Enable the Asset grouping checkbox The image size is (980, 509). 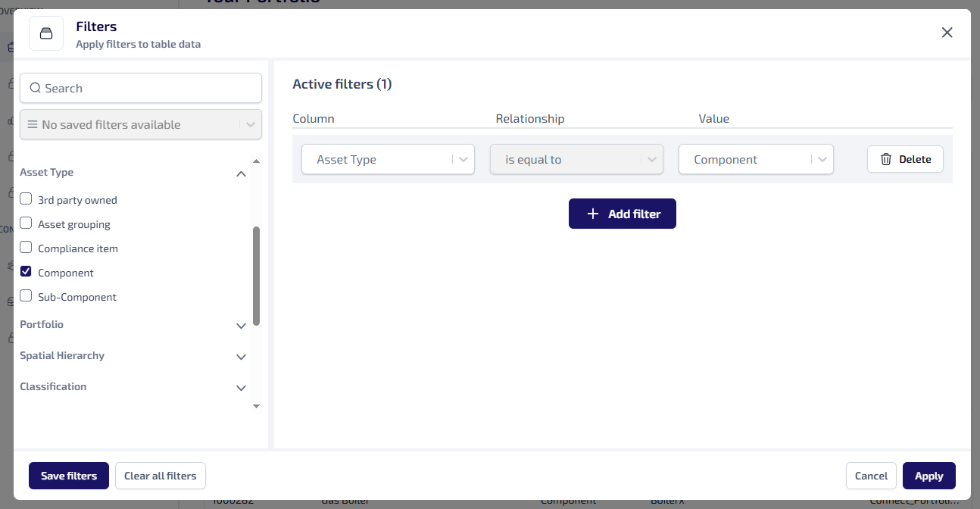click(26, 223)
